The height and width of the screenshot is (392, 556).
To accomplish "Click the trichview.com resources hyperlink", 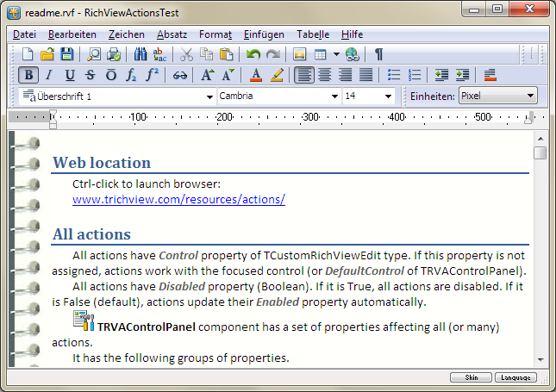I will [x=178, y=200].
